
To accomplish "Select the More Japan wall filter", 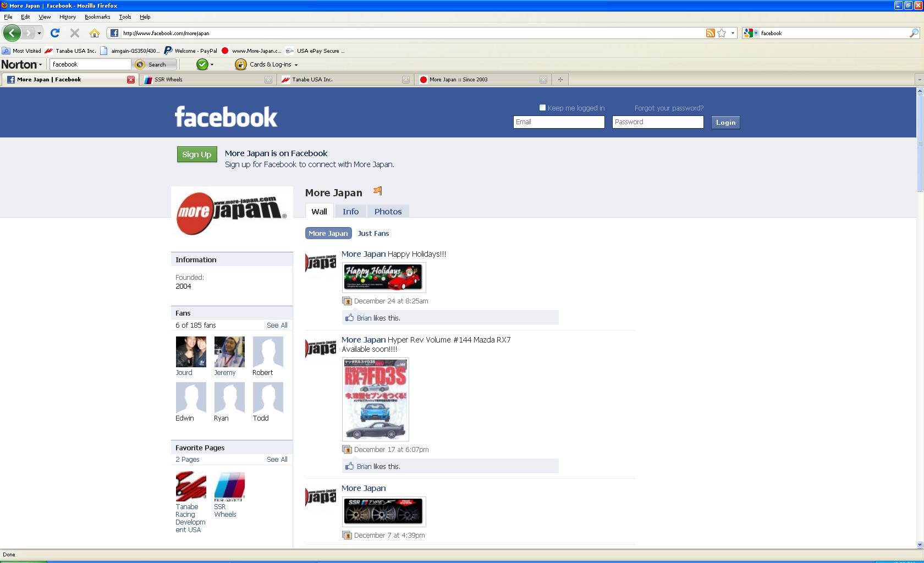I will (328, 233).
